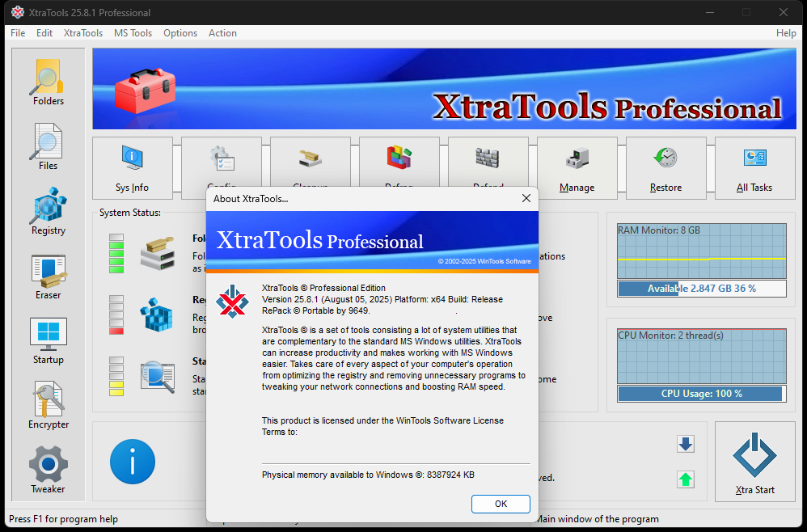Click the Sys Info toolbar button
Viewport: 807px width, 532px height.
pyautogui.click(x=133, y=168)
